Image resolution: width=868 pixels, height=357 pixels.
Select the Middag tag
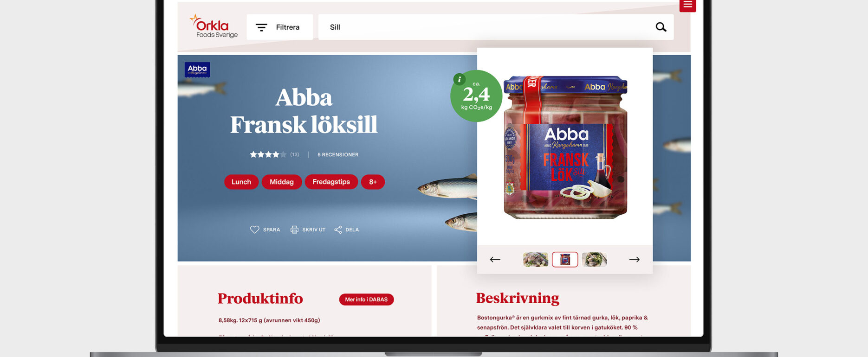(x=282, y=182)
